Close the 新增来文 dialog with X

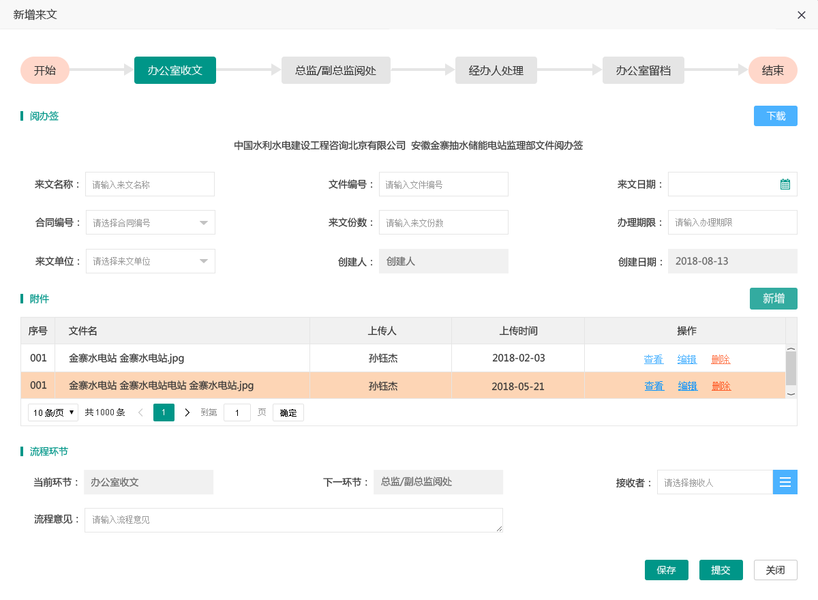[801, 15]
